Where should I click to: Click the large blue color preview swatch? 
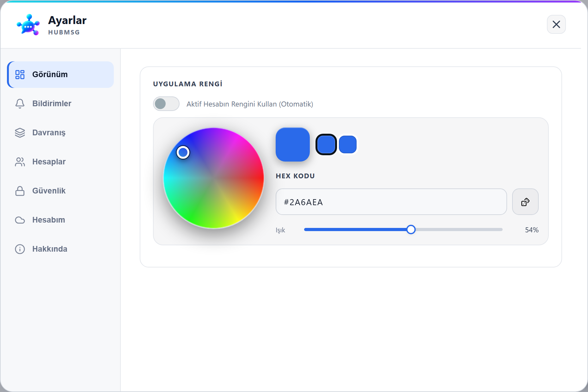coord(293,144)
